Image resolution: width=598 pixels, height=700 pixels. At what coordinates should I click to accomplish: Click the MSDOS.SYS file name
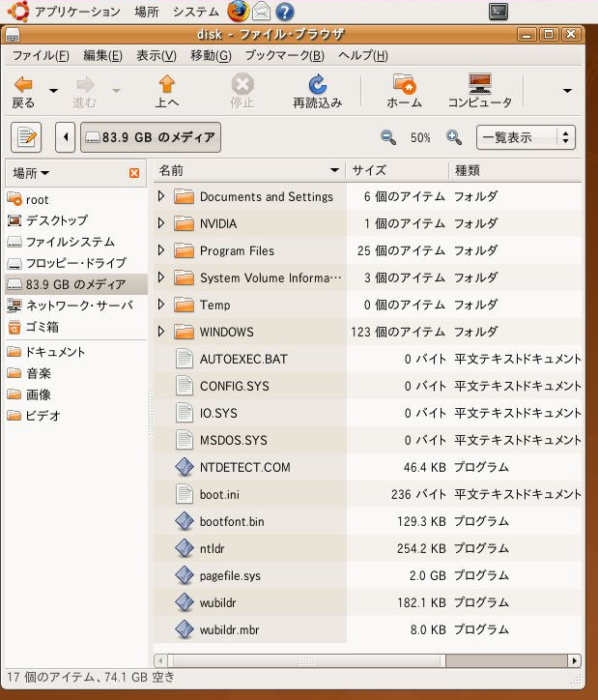pos(234,440)
